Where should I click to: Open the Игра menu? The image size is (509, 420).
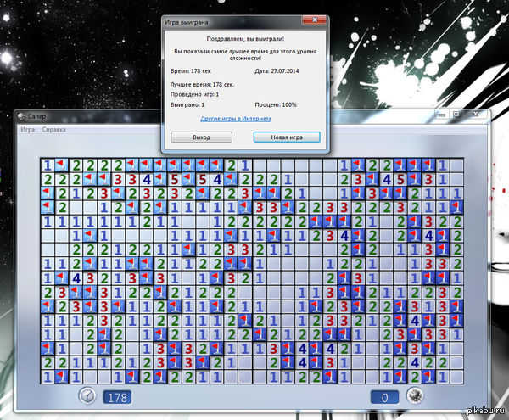coord(28,130)
